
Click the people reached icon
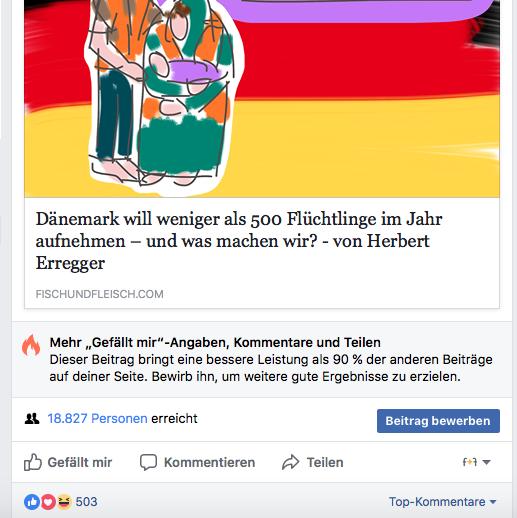(32, 419)
